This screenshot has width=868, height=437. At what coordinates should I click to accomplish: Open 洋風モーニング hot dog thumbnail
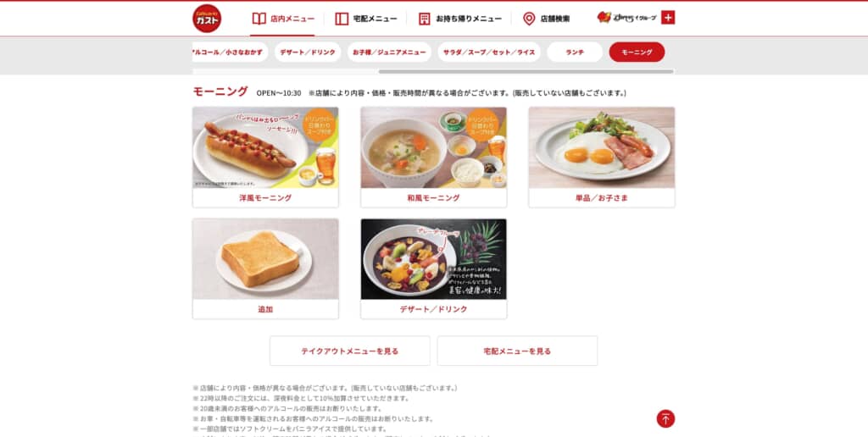pyautogui.click(x=265, y=147)
